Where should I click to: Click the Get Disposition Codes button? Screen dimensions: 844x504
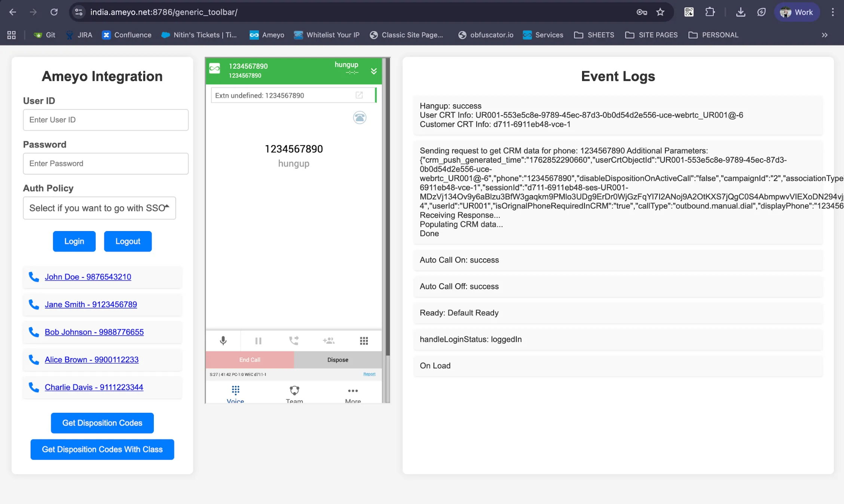click(102, 423)
